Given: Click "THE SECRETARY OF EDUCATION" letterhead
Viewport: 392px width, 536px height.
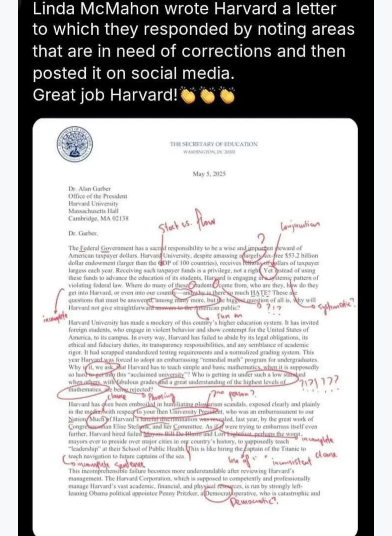Looking at the screenshot, I should tap(214, 144).
